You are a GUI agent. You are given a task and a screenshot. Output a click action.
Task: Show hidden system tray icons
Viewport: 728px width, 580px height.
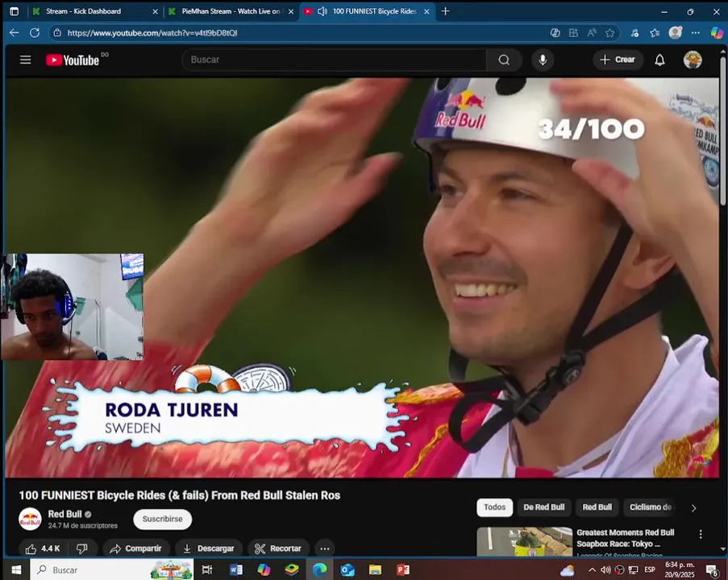(592, 570)
